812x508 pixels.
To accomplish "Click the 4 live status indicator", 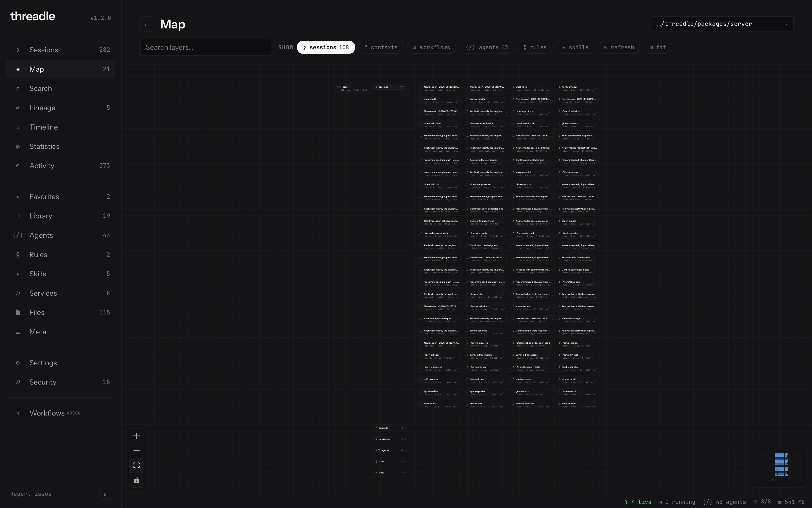I will click(x=638, y=502).
